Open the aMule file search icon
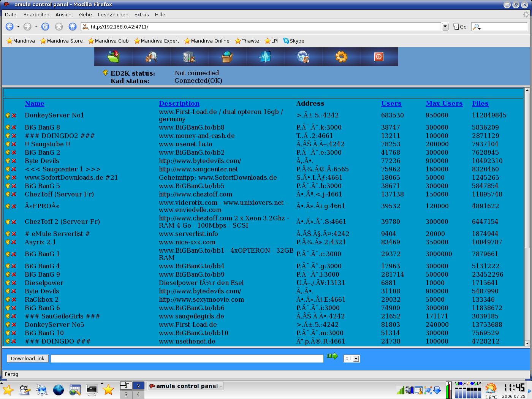The width and height of the screenshot is (532, 399). point(151,57)
